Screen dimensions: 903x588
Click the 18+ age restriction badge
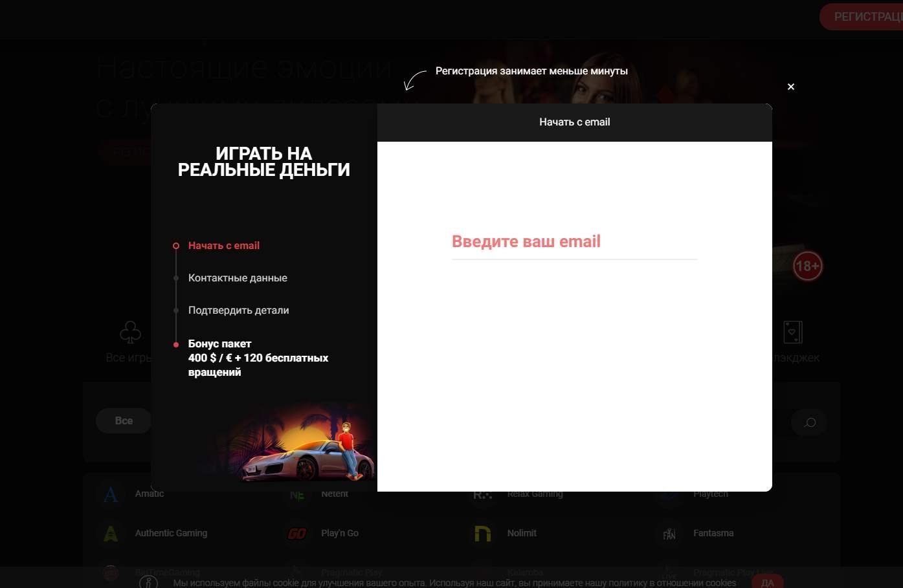807,267
